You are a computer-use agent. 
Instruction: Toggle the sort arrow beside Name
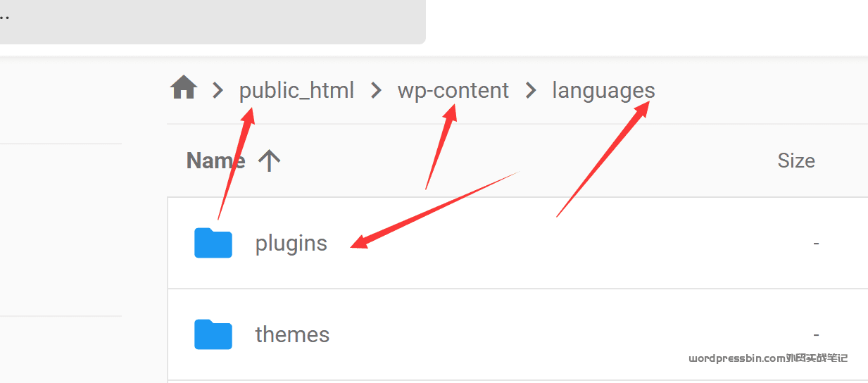(x=269, y=161)
